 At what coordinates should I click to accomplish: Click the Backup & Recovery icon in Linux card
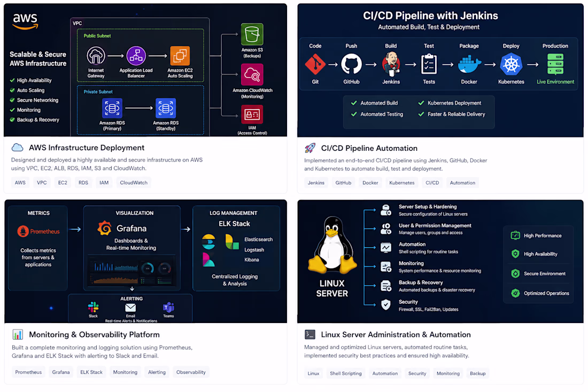click(x=386, y=286)
